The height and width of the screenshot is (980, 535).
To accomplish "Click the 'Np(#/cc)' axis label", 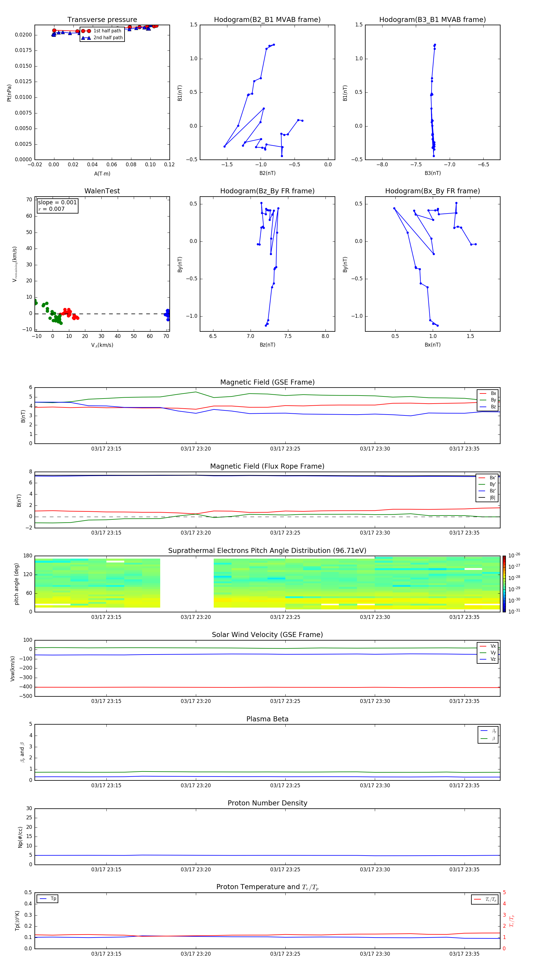I will (20, 837).
